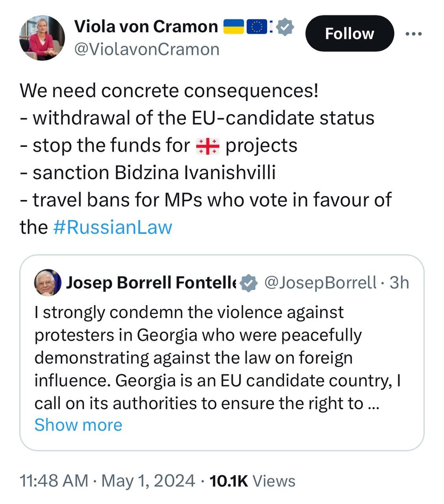Viewport: 444px width, 504px height.
Task: View the 10.1K Views count details
Action: [252, 481]
